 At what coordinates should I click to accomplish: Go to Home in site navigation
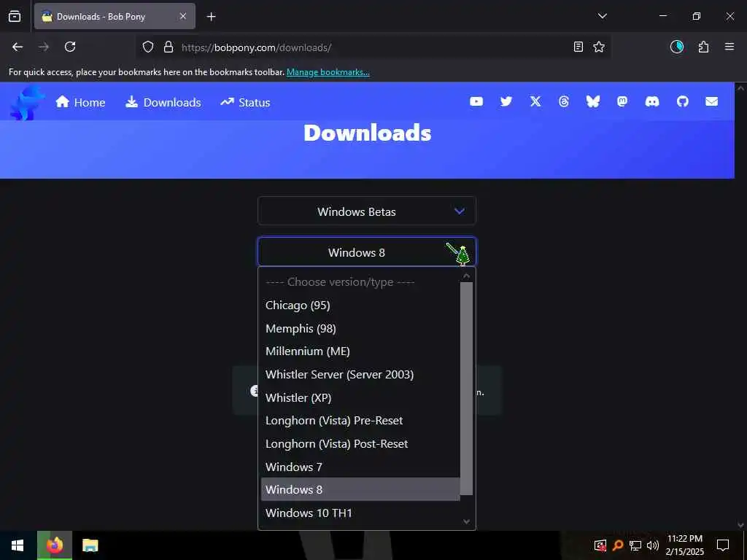[x=80, y=102]
